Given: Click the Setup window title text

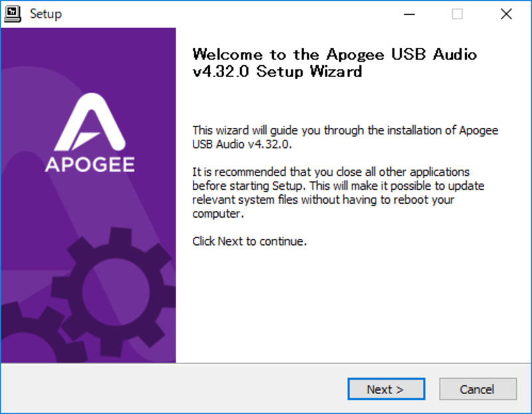Looking at the screenshot, I should (46, 14).
